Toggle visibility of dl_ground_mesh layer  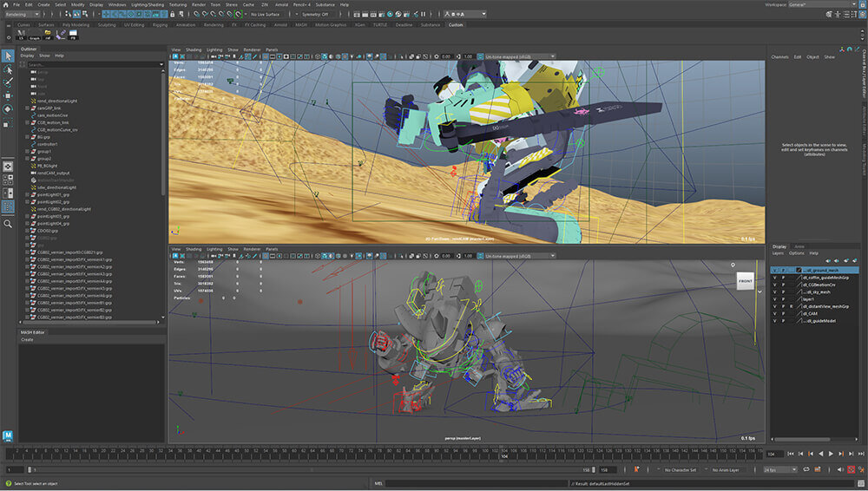775,270
